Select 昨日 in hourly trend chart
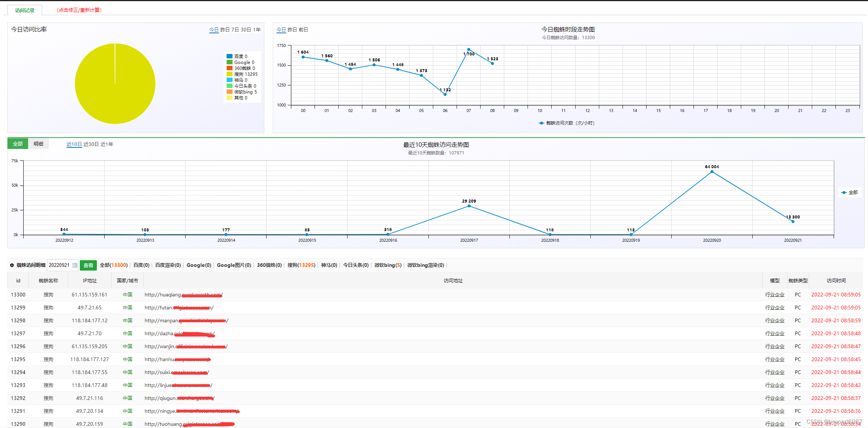The height and width of the screenshot is (428, 868). tap(292, 30)
